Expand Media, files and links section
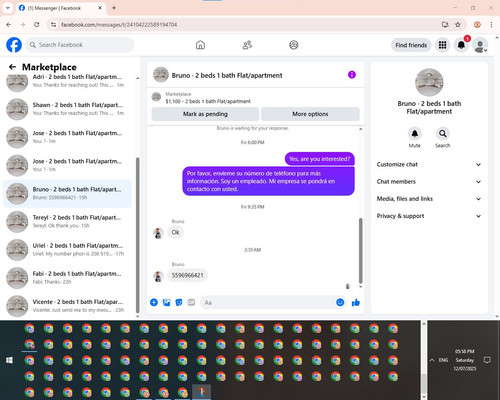 click(429, 199)
